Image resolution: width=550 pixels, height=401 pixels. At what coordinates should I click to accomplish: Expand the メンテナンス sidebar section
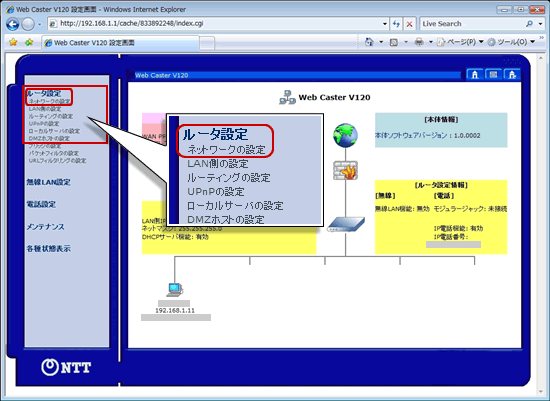pyautogui.click(x=46, y=227)
